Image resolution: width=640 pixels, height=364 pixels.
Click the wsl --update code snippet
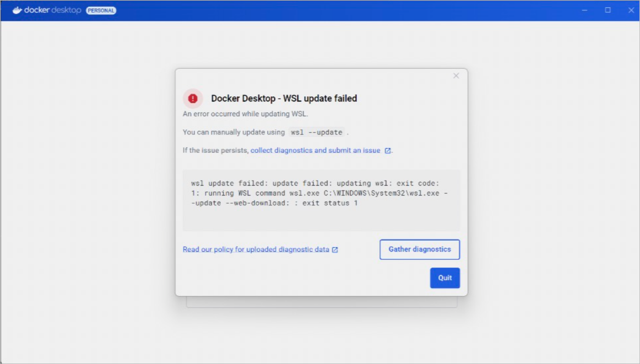click(x=317, y=132)
